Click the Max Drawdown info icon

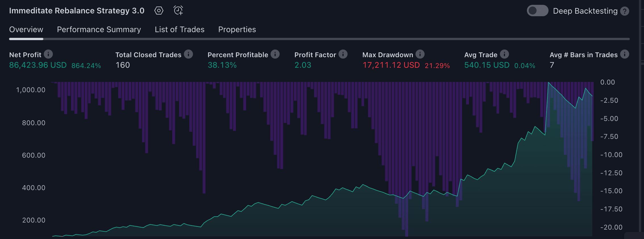(420, 54)
